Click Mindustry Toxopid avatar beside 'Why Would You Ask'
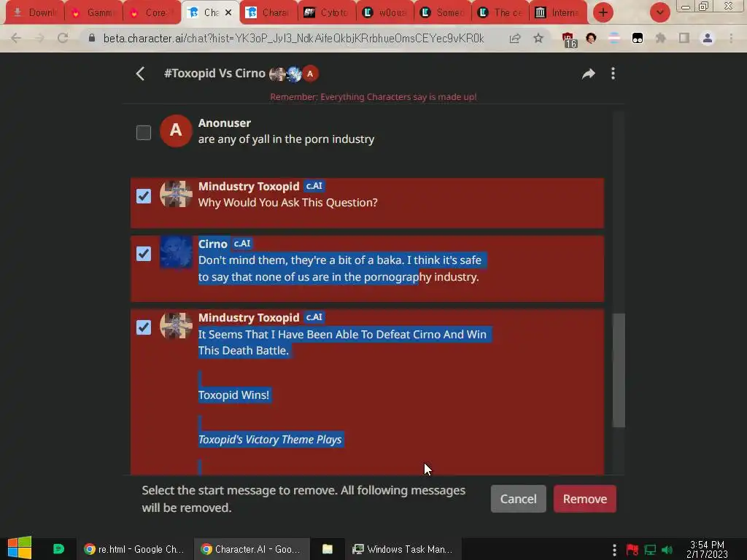Image resolution: width=747 pixels, height=560 pixels. (x=176, y=194)
